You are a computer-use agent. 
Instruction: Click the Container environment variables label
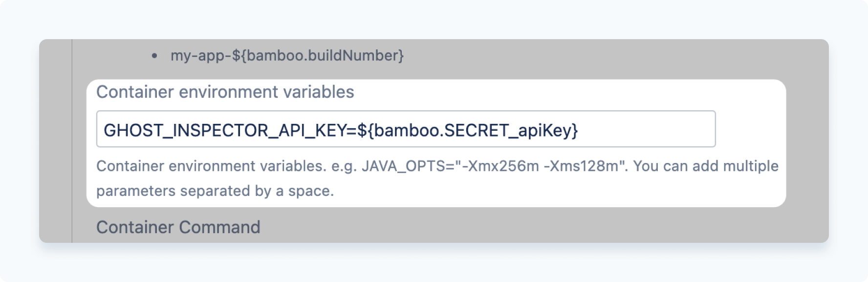226,91
